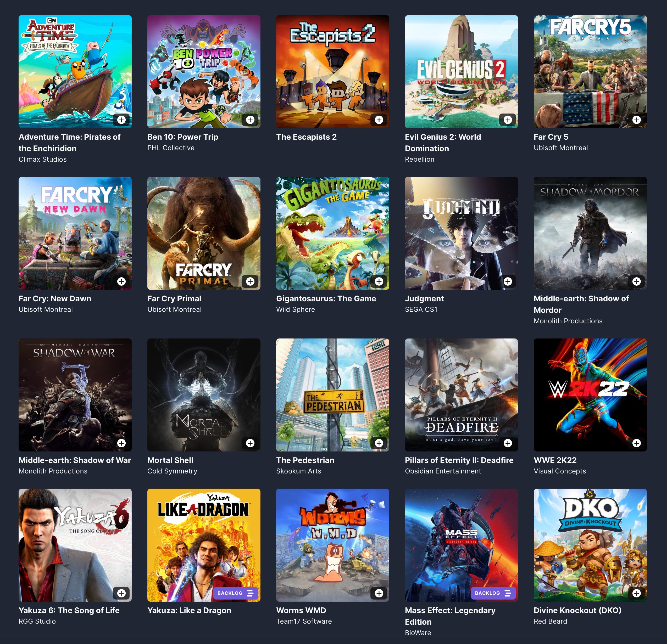Add Far Cry: New Dawn with plus icon

tap(121, 281)
